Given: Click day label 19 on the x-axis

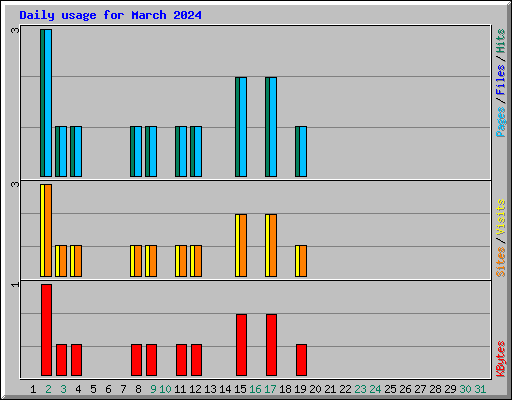Looking at the screenshot, I should pyautogui.click(x=300, y=389).
